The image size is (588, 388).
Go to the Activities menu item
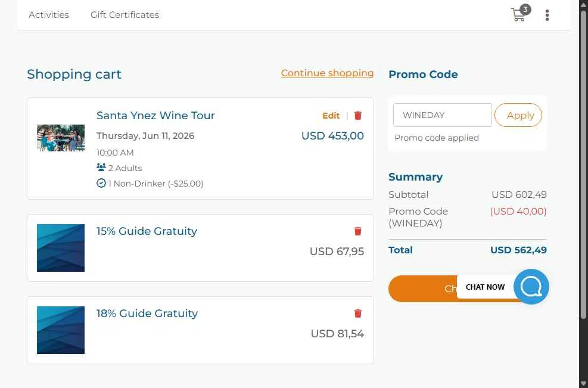49,15
